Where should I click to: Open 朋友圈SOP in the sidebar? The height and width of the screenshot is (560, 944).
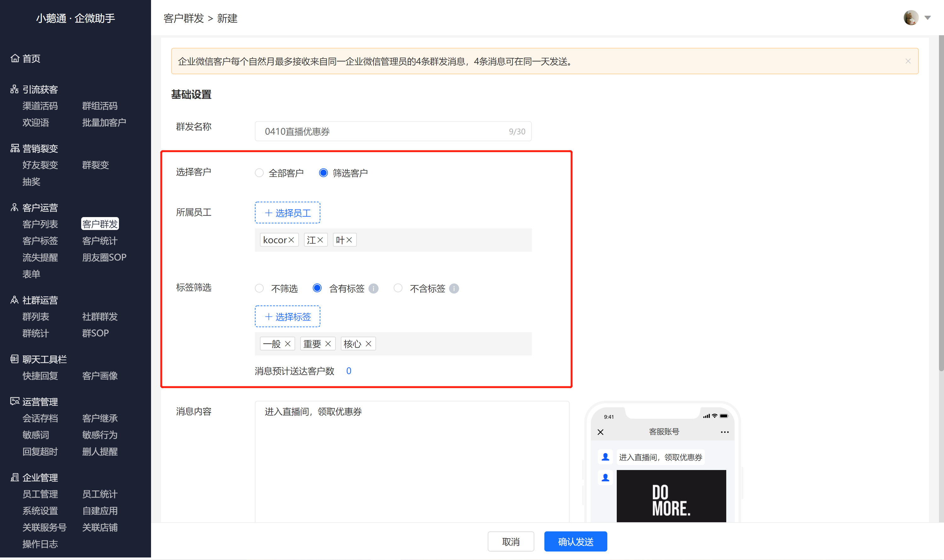(104, 257)
